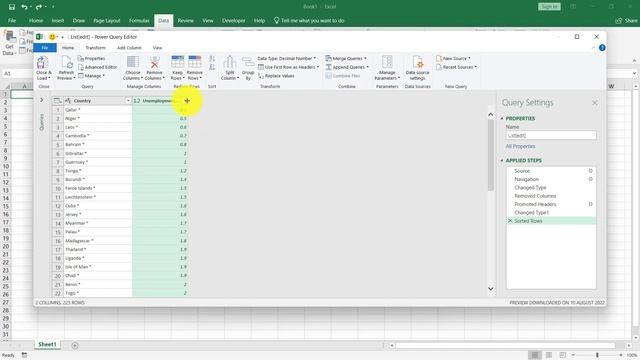640x360 pixels.
Task: Click the query Name input field
Action: pyautogui.click(x=551, y=136)
